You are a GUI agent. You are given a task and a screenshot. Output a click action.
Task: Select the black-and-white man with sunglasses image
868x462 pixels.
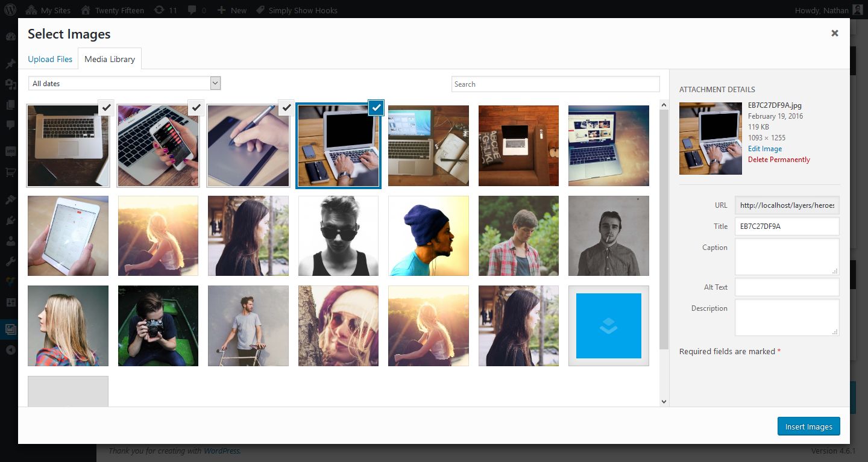pos(338,236)
